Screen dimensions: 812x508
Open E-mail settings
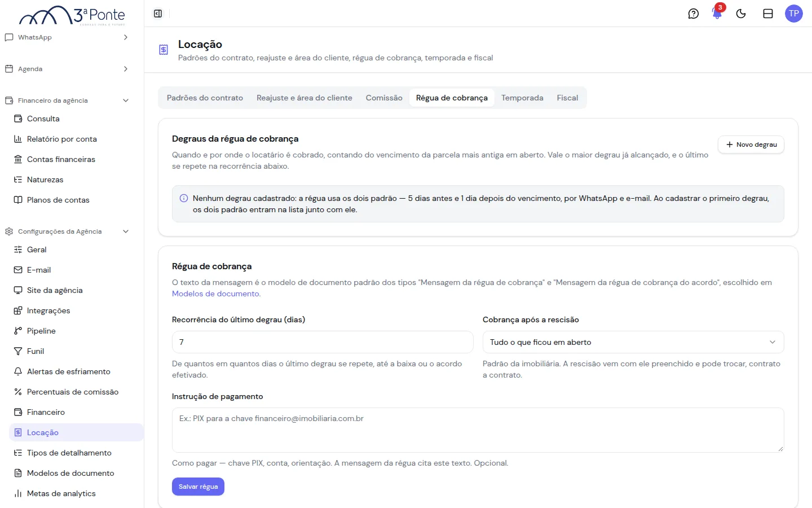tap(77, 270)
